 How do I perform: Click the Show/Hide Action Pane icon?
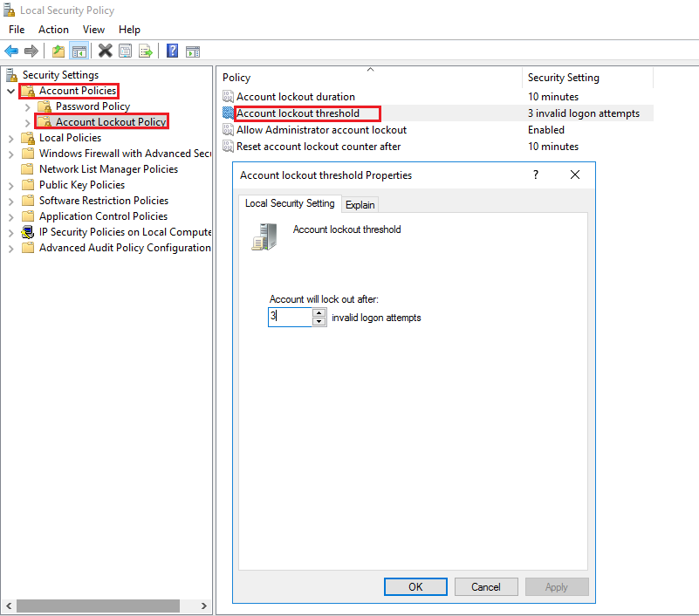[193, 51]
